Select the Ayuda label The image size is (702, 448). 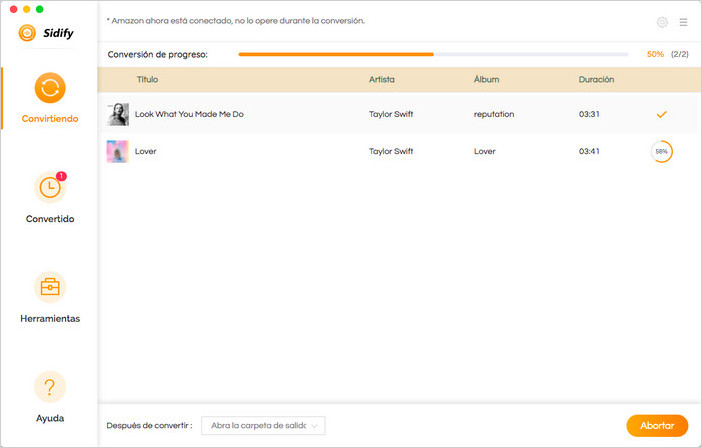click(50, 418)
